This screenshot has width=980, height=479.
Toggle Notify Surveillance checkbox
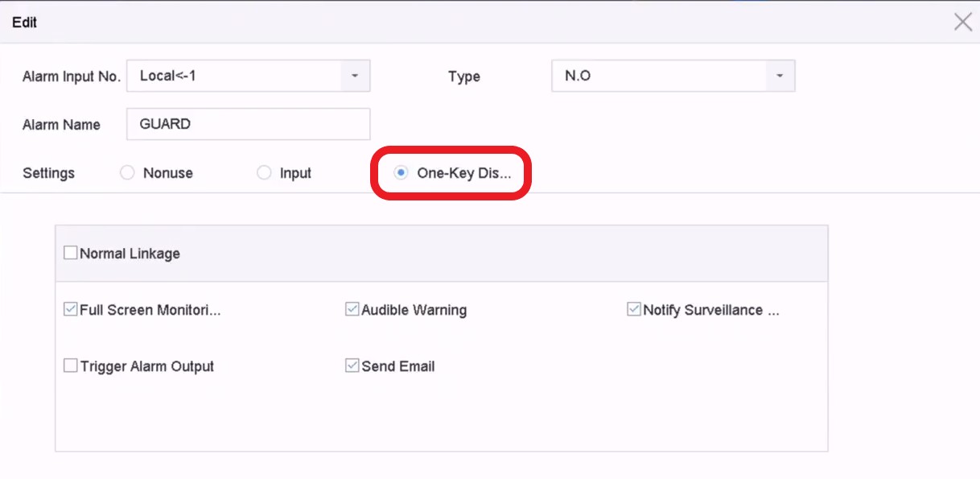click(634, 310)
